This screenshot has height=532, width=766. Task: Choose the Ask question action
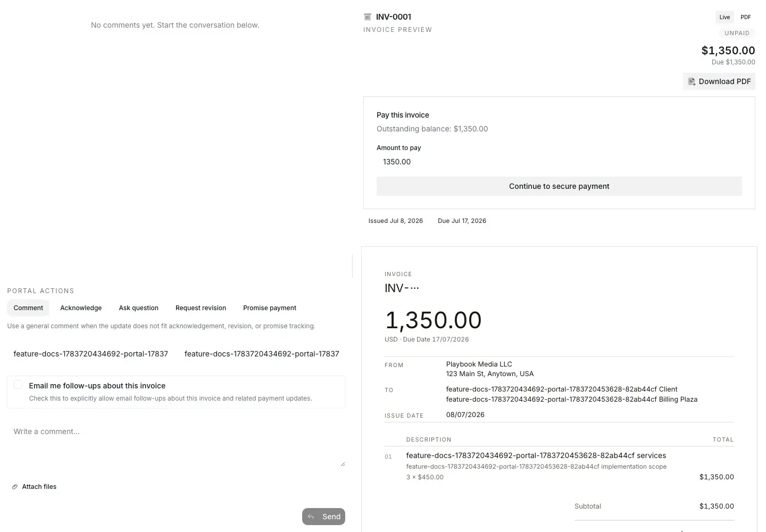(139, 308)
